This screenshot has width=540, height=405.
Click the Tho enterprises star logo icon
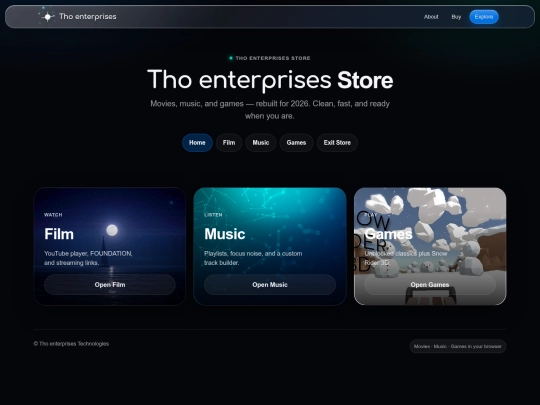tap(48, 16)
